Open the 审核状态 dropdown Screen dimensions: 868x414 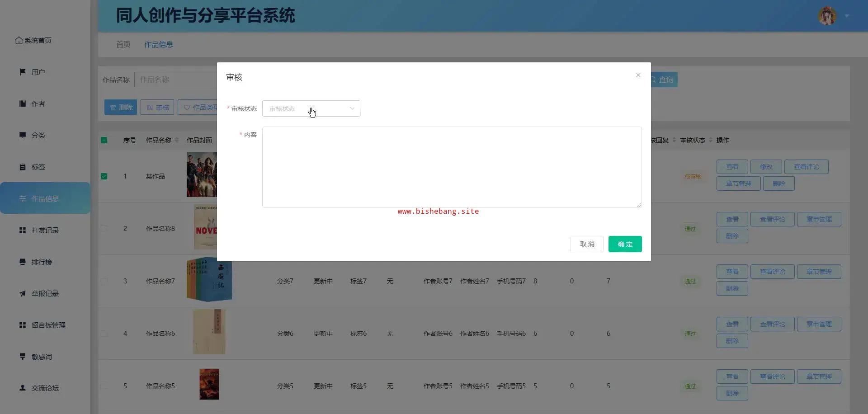pos(311,108)
